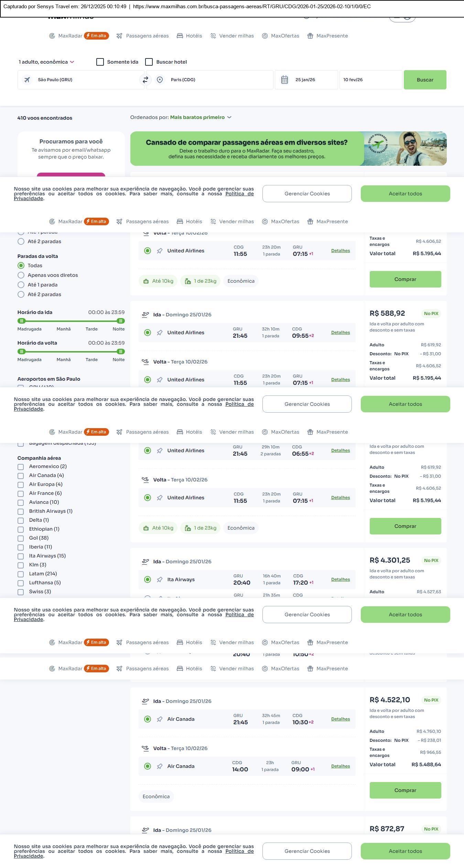The height and width of the screenshot is (868, 464).
Task: Enable the 'Buscar hotel' checkbox
Action: tap(149, 62)
